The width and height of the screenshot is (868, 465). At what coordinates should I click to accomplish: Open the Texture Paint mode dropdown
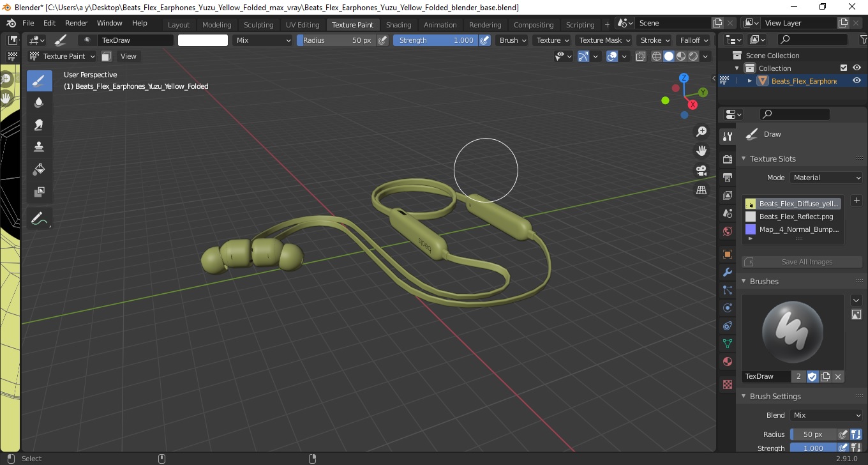(63, 56)
